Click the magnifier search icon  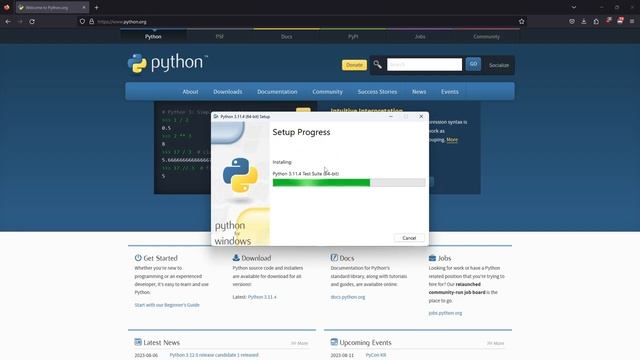coord(378,64)
